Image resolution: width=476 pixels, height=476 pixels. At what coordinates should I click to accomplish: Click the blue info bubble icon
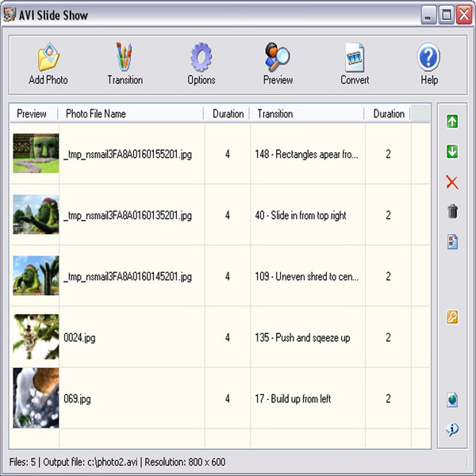click(452, 429)
